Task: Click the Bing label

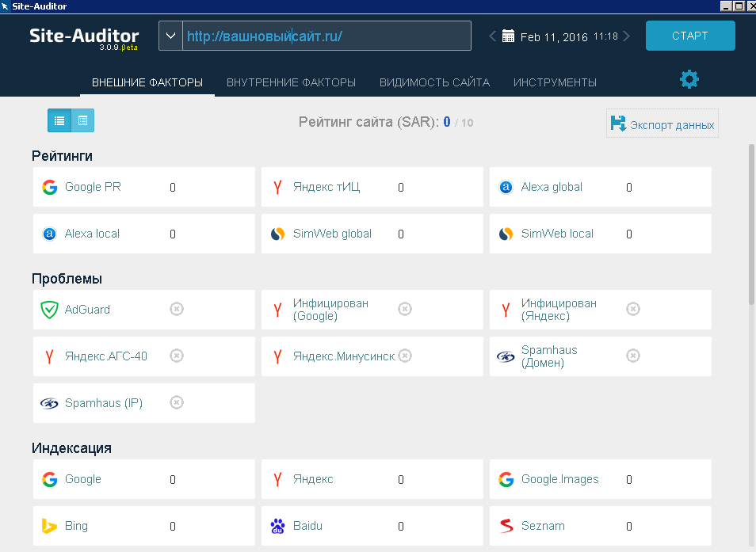Action: click(x=76, y=526)
